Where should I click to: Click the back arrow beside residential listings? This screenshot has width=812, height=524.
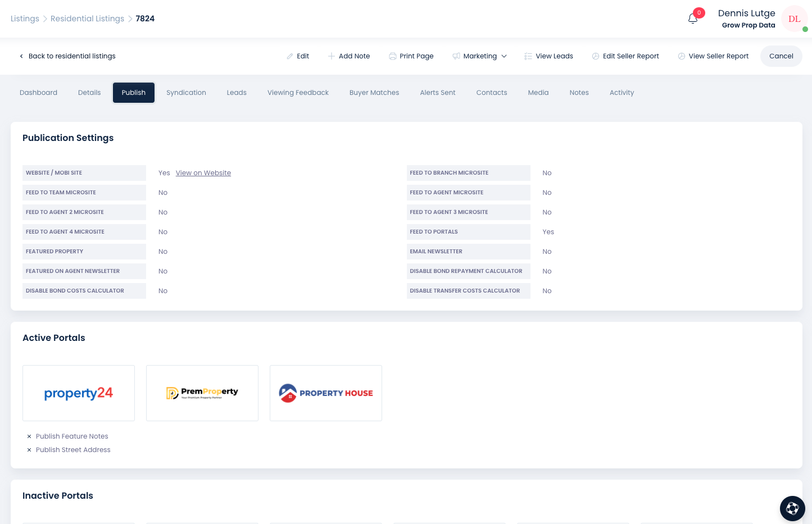point(21,56)
